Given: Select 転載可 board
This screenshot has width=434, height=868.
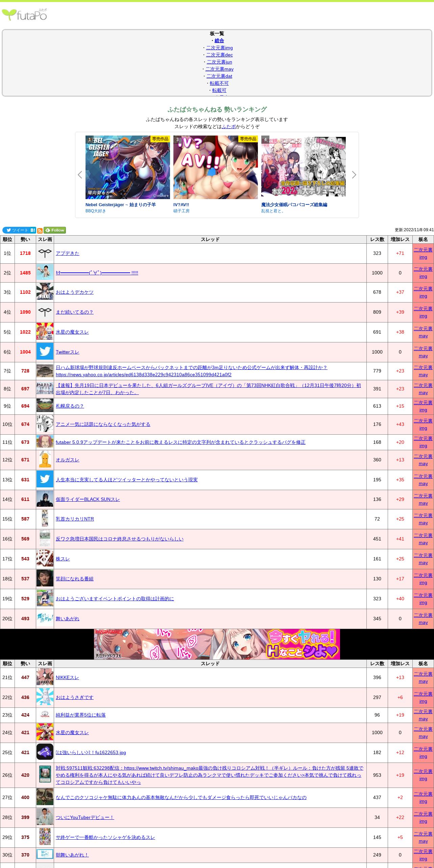Looking at the screenshot, I should [x=219, y=90].
